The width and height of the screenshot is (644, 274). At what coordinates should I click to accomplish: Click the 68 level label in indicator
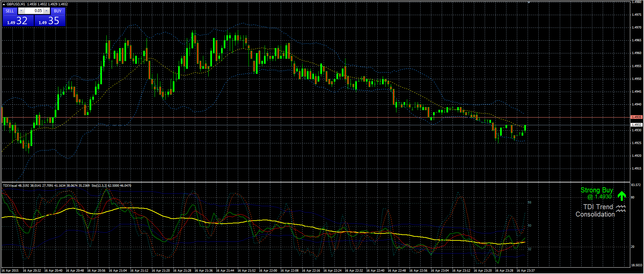pyautogui.click(x=530, y=202)
